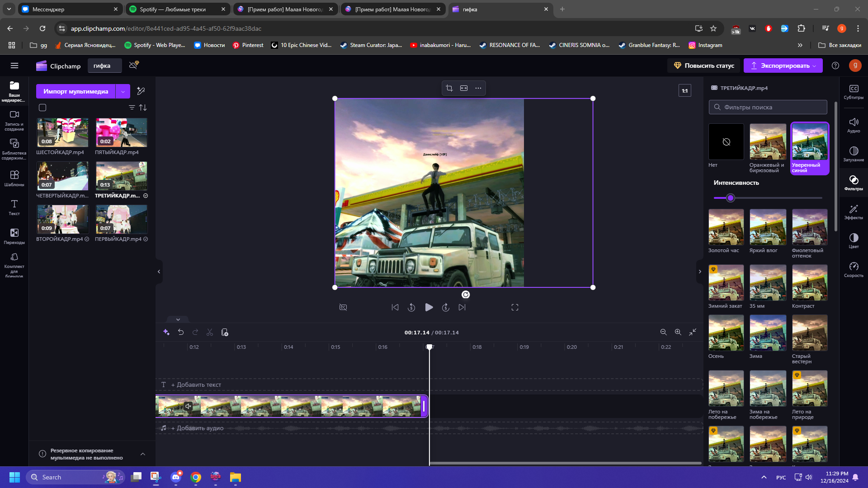Toggle the mute icon on the timeline clip
The image size is (868, 488).
click(x=188, y=406)
